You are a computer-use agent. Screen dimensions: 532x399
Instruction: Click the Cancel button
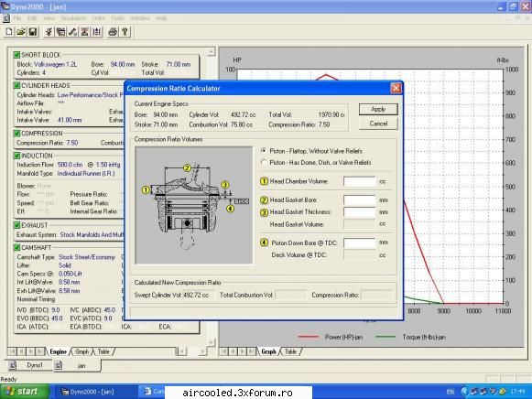pos(378,124)
